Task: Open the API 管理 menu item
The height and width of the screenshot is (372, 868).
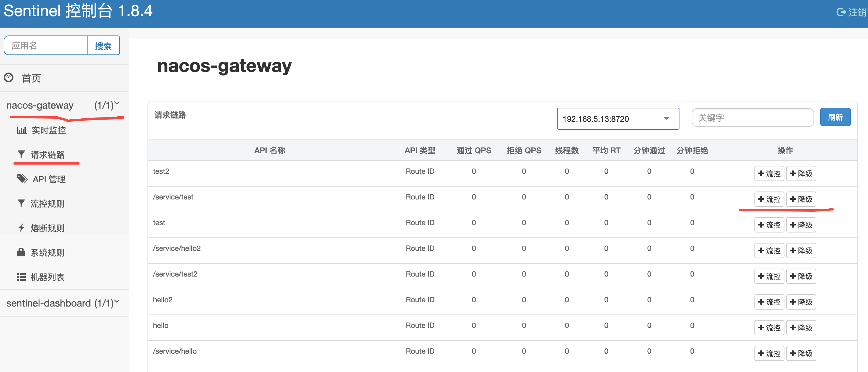Action: tap(49, 179)
